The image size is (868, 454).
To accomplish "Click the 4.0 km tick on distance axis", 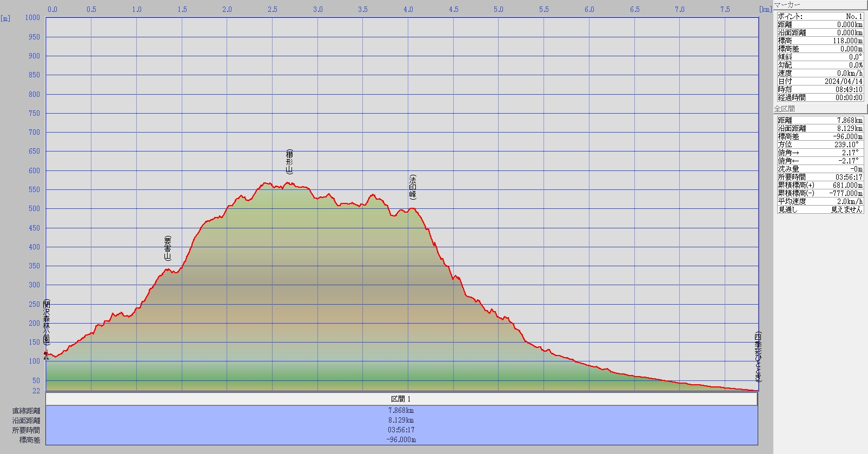I will pos(408,9).
